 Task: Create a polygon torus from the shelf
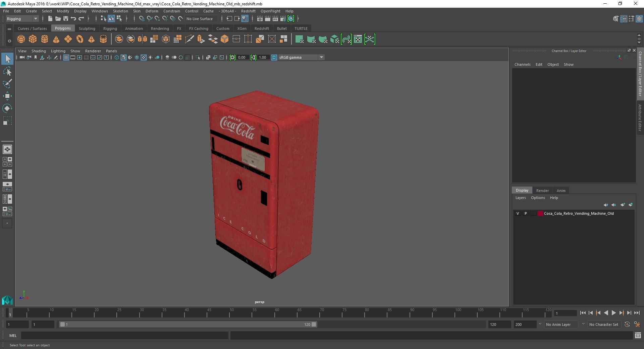pos(80,39)
